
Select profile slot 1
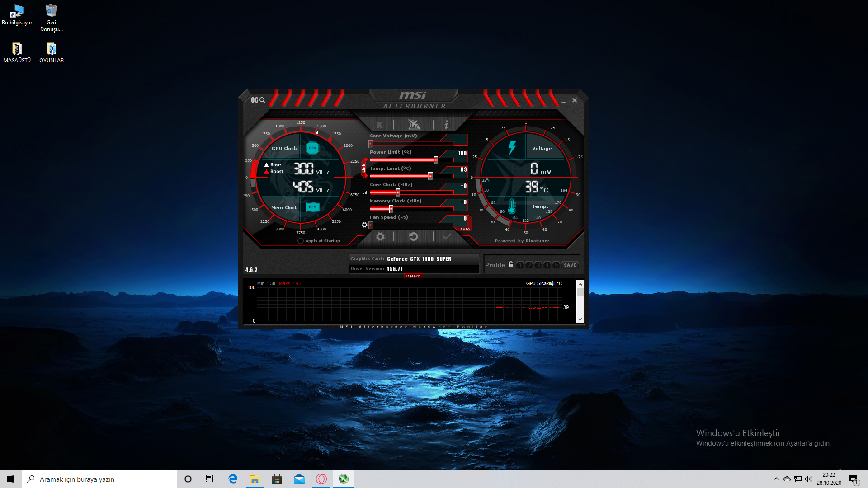pos(520,265)
